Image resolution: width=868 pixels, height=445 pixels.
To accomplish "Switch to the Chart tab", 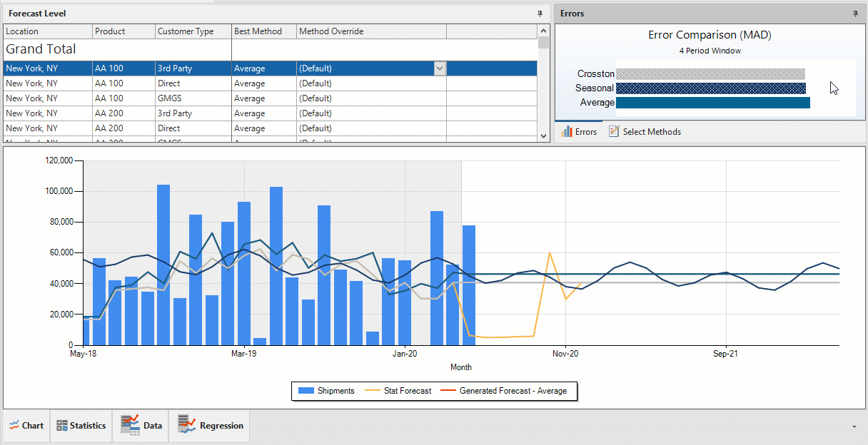I will tap(26, 426).
